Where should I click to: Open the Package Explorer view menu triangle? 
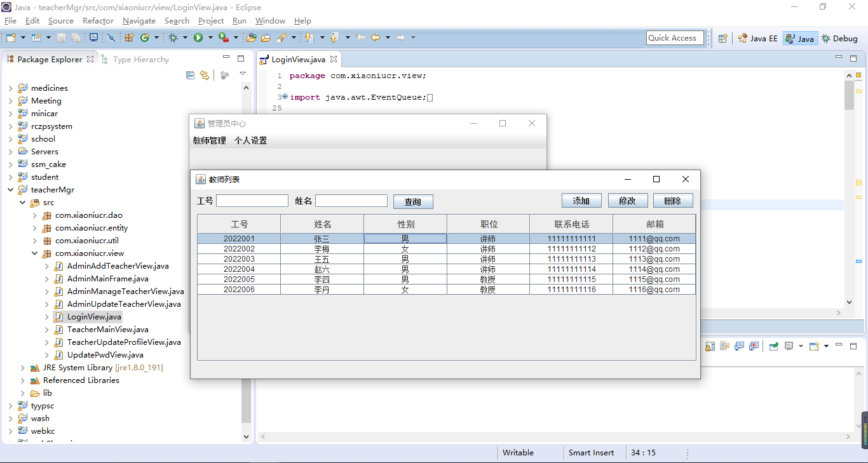pos(243,74)
